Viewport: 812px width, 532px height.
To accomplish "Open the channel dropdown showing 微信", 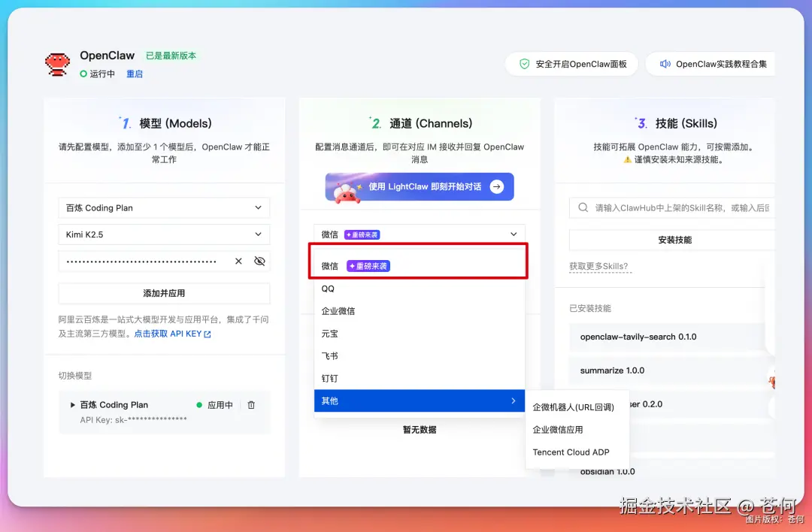I will 419,234.
